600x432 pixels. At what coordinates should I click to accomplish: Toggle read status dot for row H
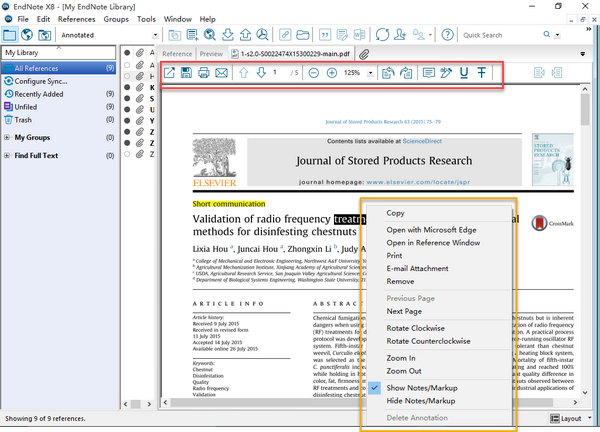[x=127, y=76]
